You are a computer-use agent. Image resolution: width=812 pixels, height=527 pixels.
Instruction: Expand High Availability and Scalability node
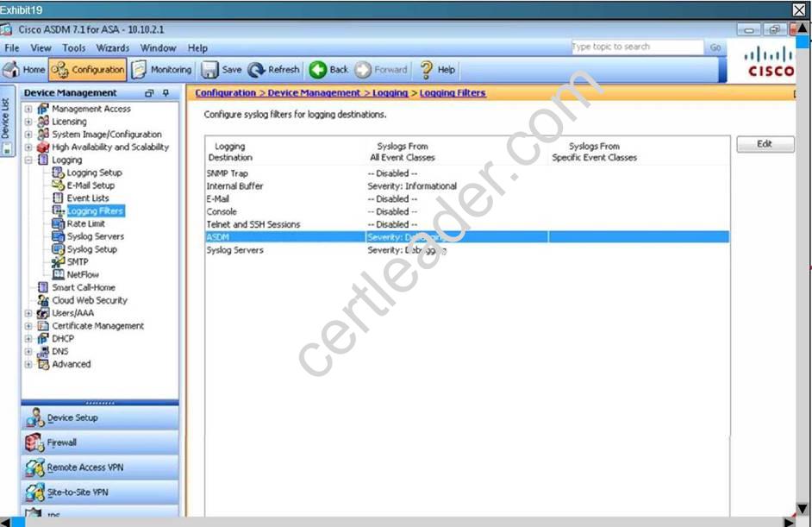click(x=28, y=147)
